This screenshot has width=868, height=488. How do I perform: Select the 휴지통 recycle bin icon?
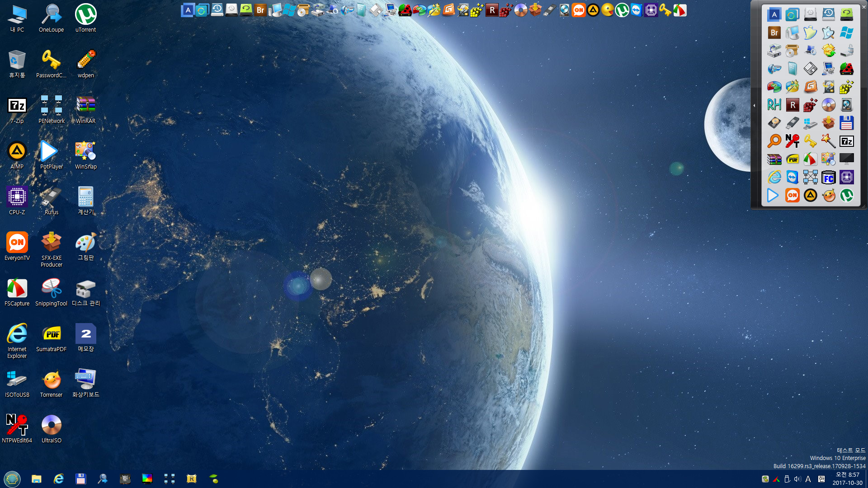pyautogui.click(x=17, y=64)
